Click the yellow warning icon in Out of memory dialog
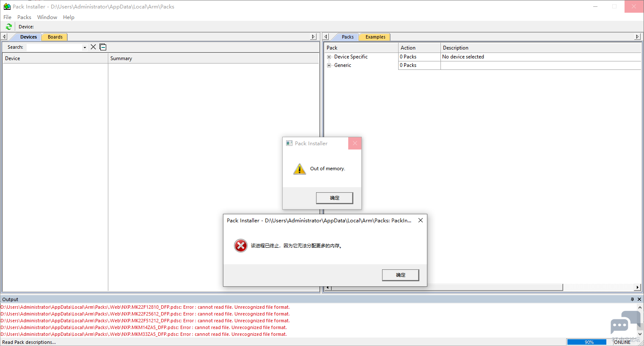This screenshot has height=346, width=644. [x=300, y=169]
